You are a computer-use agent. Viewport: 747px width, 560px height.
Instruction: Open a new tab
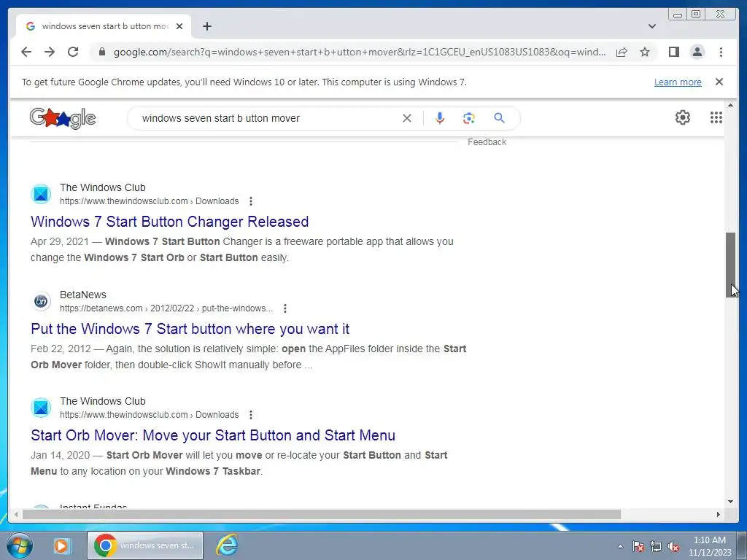coord(206,26)
